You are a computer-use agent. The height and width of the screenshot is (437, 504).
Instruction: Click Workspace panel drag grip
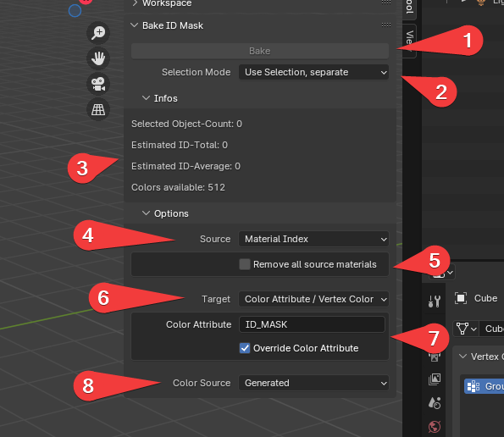[386, 3]
